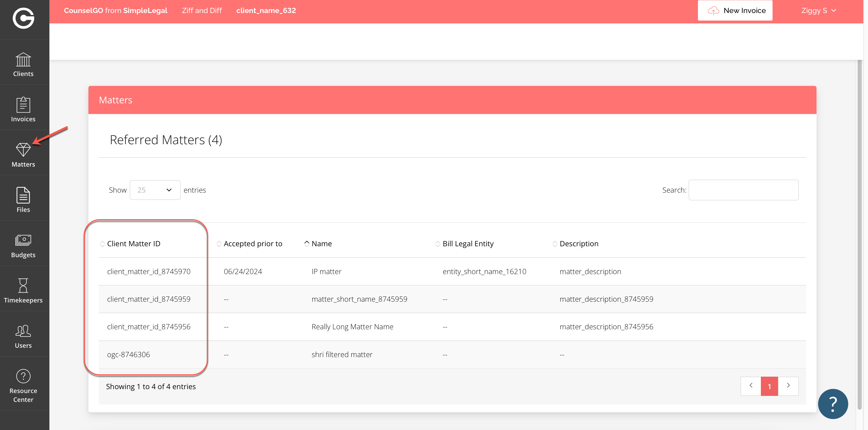Open the Invoices sidebar section
868x430 pixels.
[23, 109]
